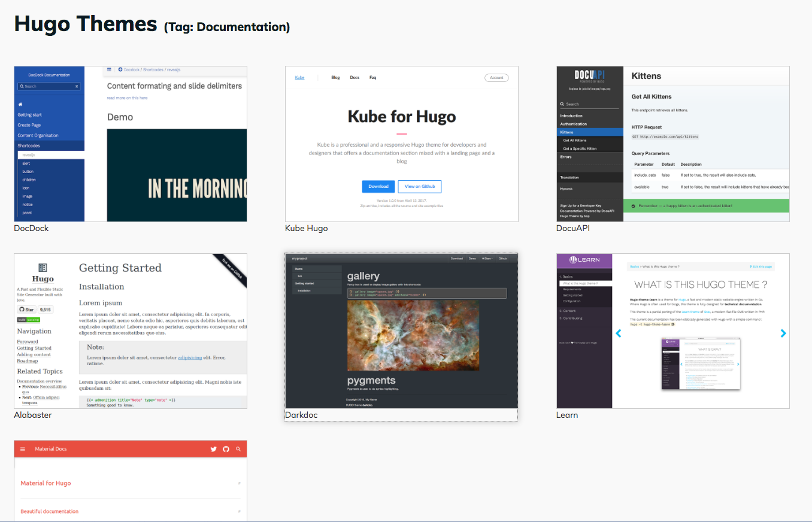The height and width of the screenshot is (522, 812).
Task: Click the Kube logo link in Kube header
Action: click(x=299, y=77)
